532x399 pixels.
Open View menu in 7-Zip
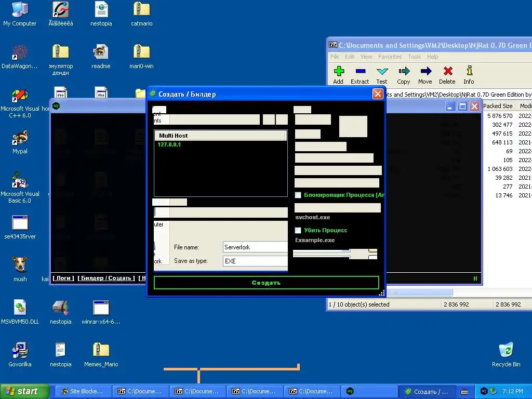tap(366, 57)
